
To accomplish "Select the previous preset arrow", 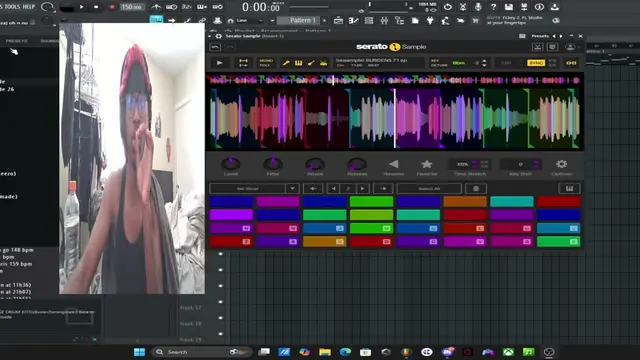I will (554, 36).
